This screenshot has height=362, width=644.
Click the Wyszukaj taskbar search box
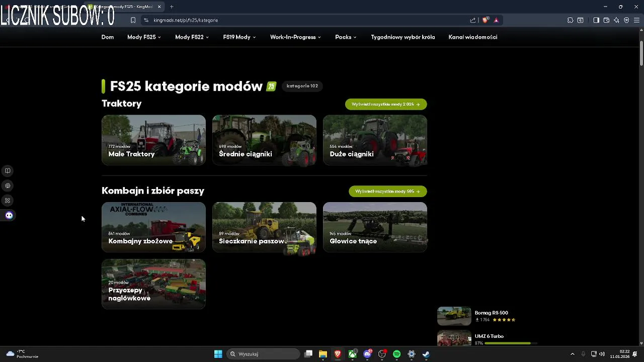264,354
